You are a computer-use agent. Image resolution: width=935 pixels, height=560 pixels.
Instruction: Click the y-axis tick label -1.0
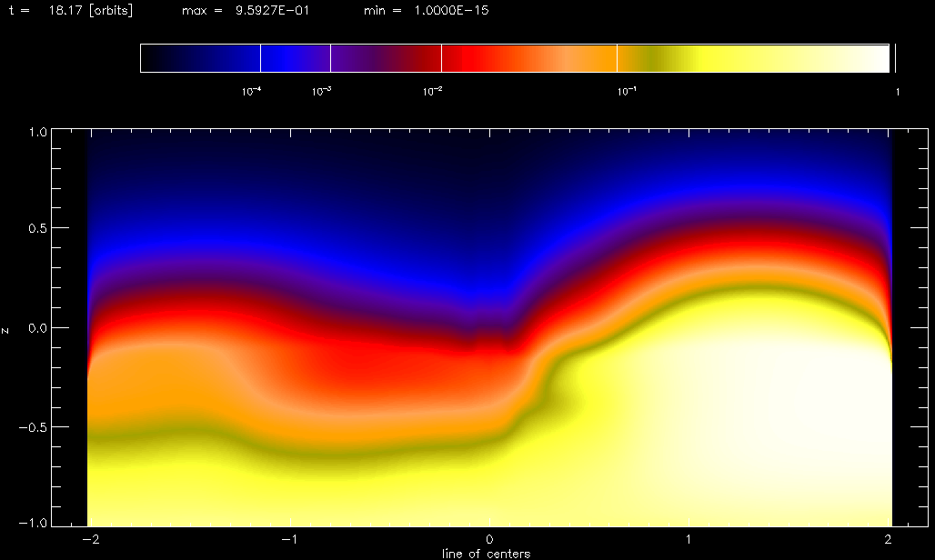click(x=32, y=525)
